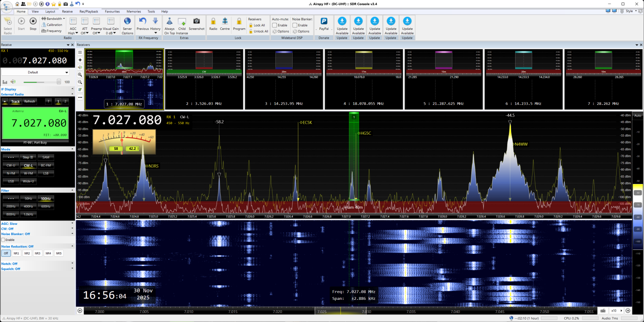Create a Child Instance window
644x322 pixels.
182,21
